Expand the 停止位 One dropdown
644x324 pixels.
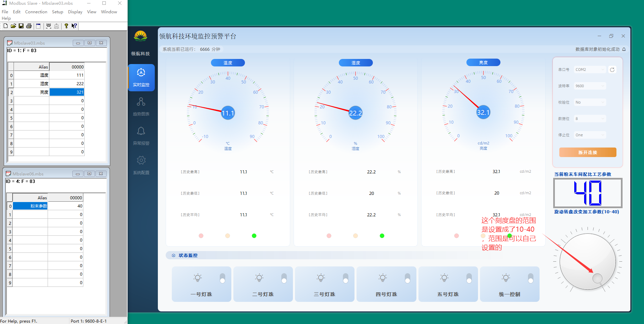pyautogui.click(x=590, y=135)
